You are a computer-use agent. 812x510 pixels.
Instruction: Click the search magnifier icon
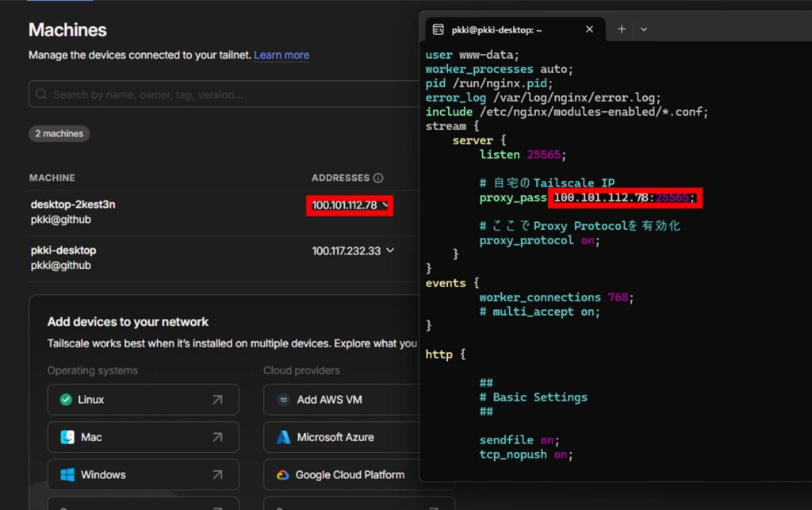40,94
